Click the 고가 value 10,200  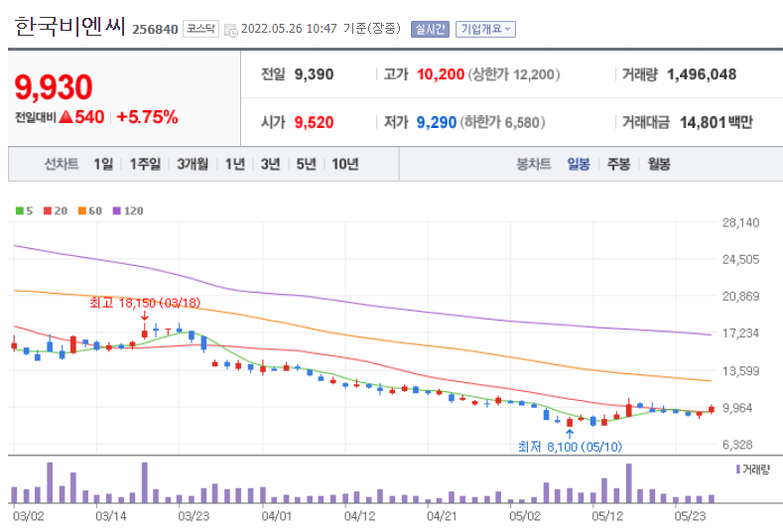coord(441,74)
